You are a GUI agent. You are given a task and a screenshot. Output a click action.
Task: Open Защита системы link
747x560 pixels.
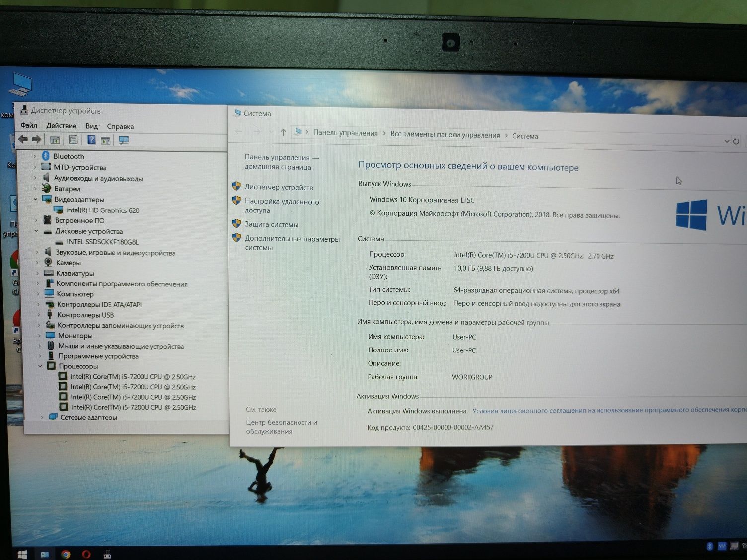point(271,224)
